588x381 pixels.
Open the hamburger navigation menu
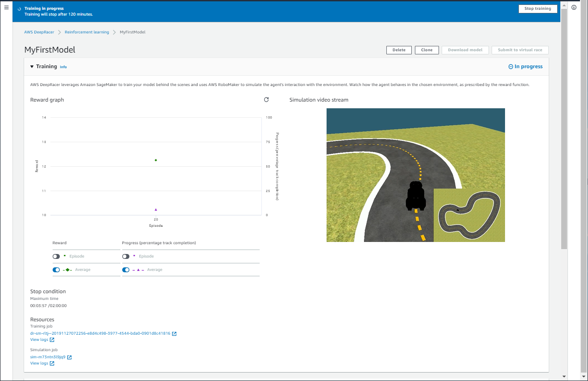coord(6,8)
